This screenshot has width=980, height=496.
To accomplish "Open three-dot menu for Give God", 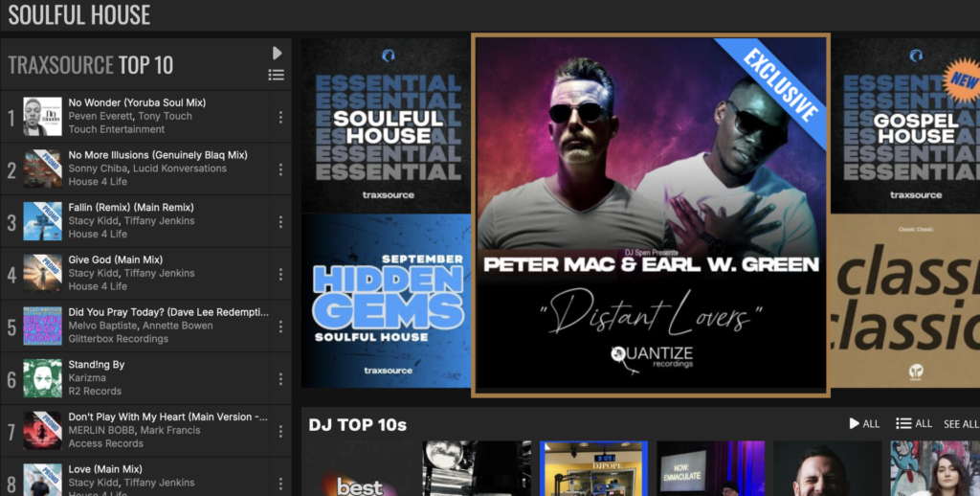I will pos(280,274).
